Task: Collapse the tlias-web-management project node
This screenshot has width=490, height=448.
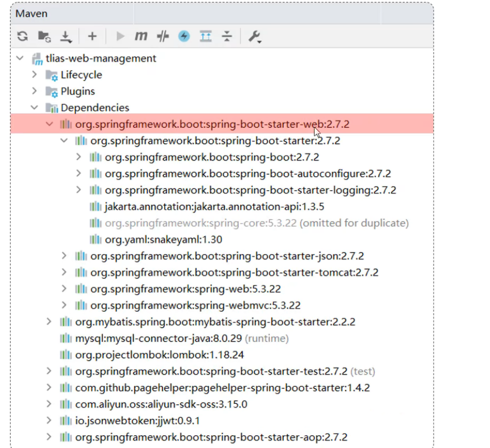Action: 20,58
